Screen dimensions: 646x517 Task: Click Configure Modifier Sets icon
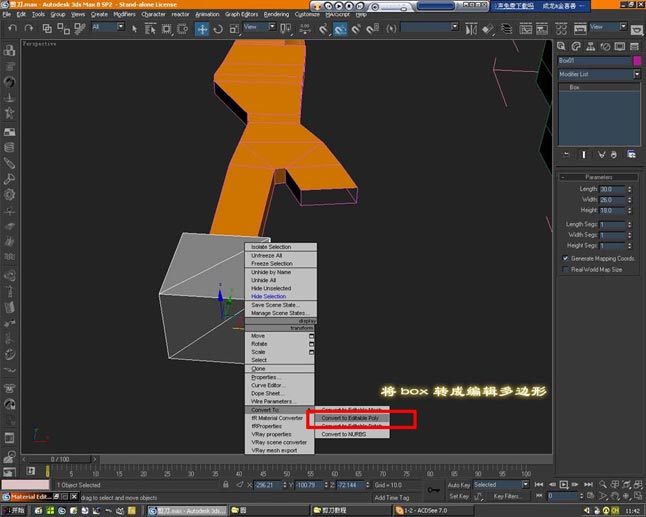tap(631, 154)
